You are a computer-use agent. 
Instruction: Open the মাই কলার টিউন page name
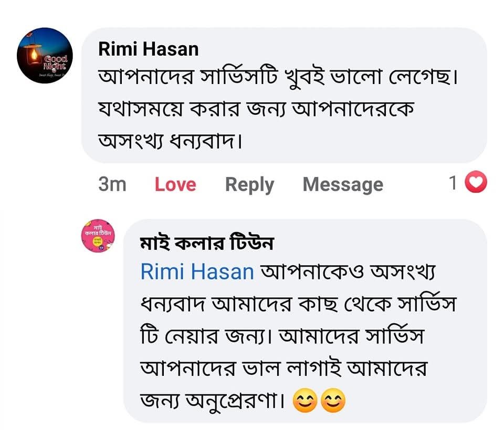pyautogui.click(x=207, y=244)
